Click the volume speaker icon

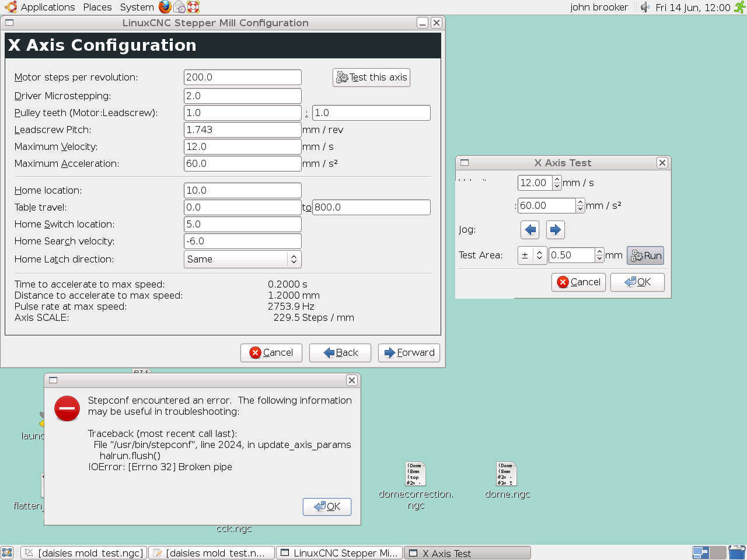click(x=645, y=7)
